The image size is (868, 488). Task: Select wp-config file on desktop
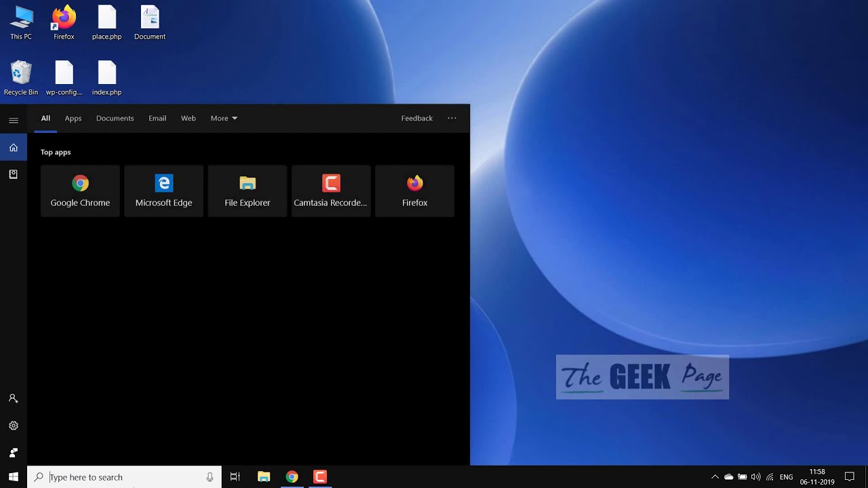tap(64, 78)
